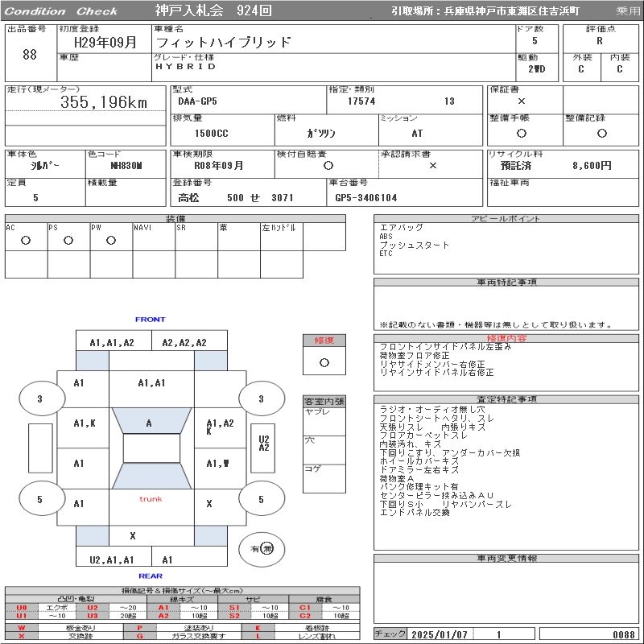Viewport: 644px width, 644px height.
Task: Click side panel code U2 A2
Action: [x=263, y=444]
